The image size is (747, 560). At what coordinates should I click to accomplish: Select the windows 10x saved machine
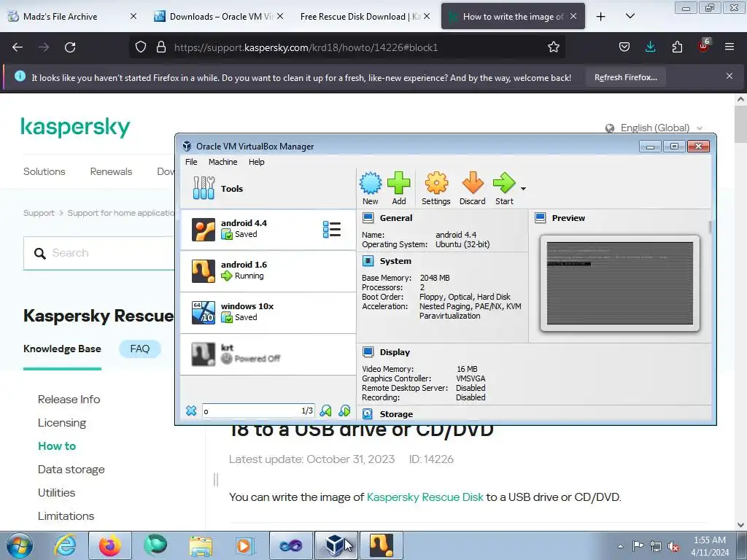(x=268, y=312)
